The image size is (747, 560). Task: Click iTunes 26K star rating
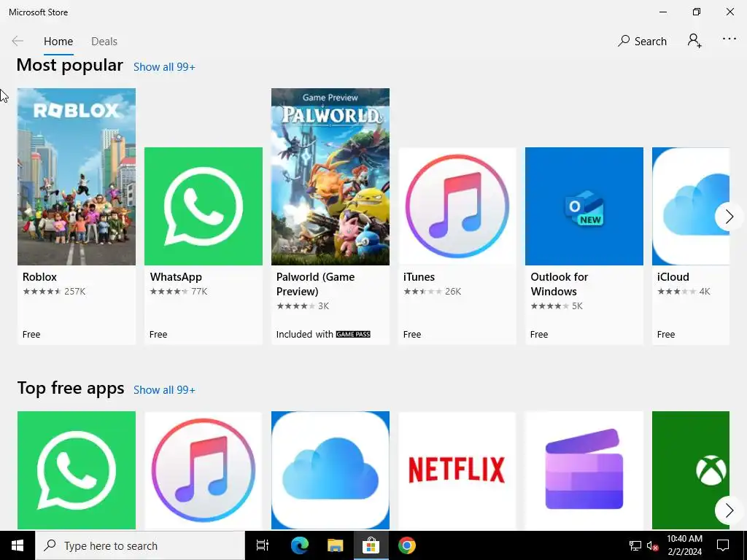432,292
